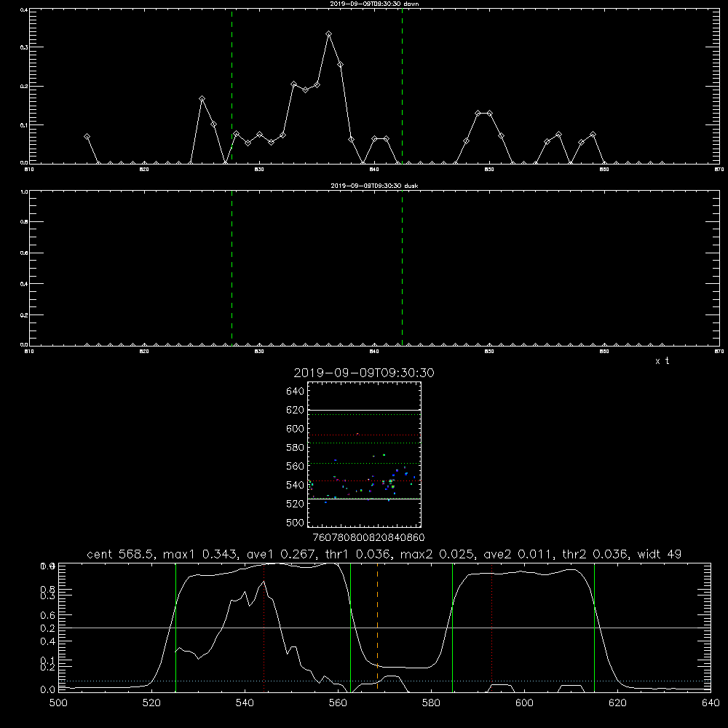
Task: Click the peak of the inner curve in bottom plot
Action: click(264, 581)
